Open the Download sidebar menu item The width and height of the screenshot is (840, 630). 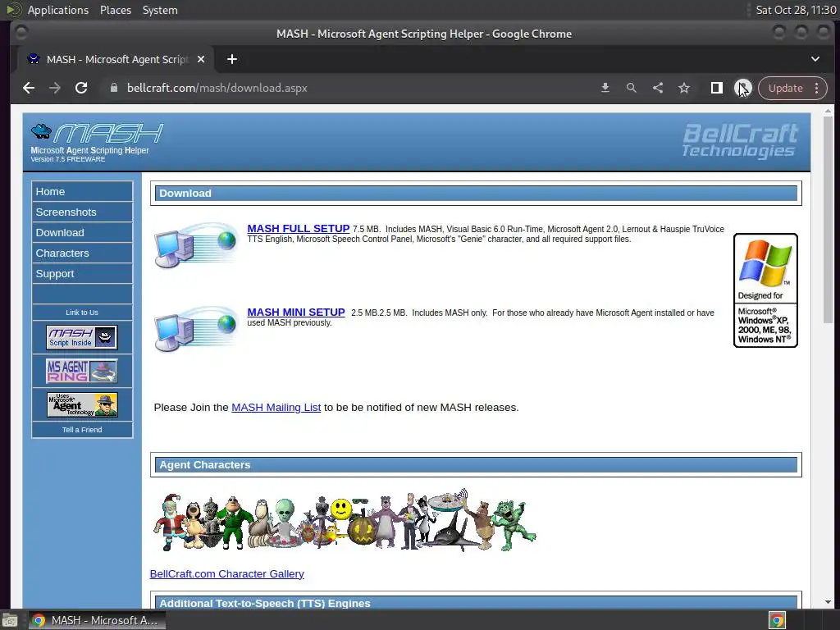(x=82, y=232)
